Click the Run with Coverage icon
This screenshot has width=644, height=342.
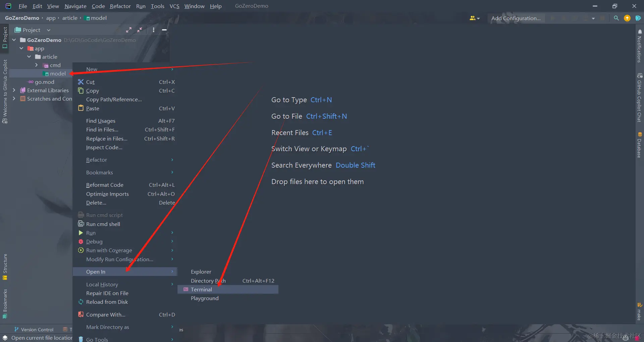(80, 250)
